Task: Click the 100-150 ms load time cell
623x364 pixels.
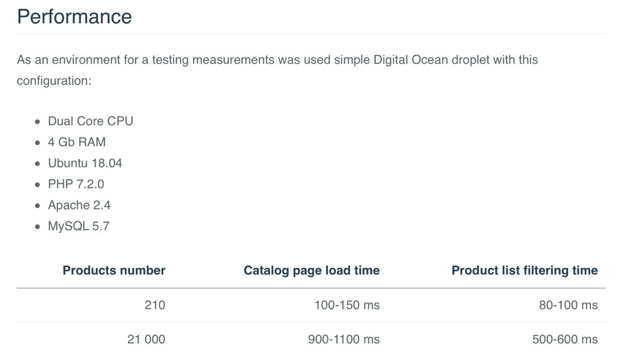Action: tap(347, 305)
